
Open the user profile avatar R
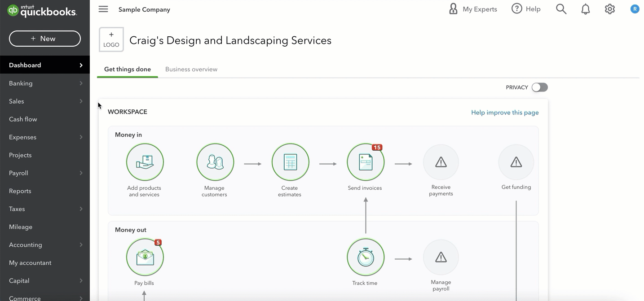tap(635, 9)
